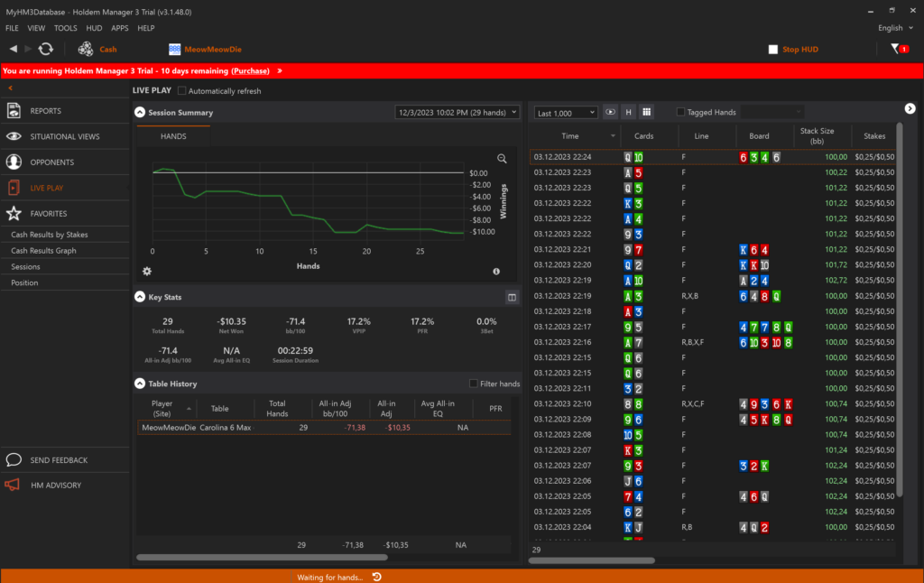This screenshot has height=583, width=924.
Task: Click the back navigation arrow
Action: 13,49
